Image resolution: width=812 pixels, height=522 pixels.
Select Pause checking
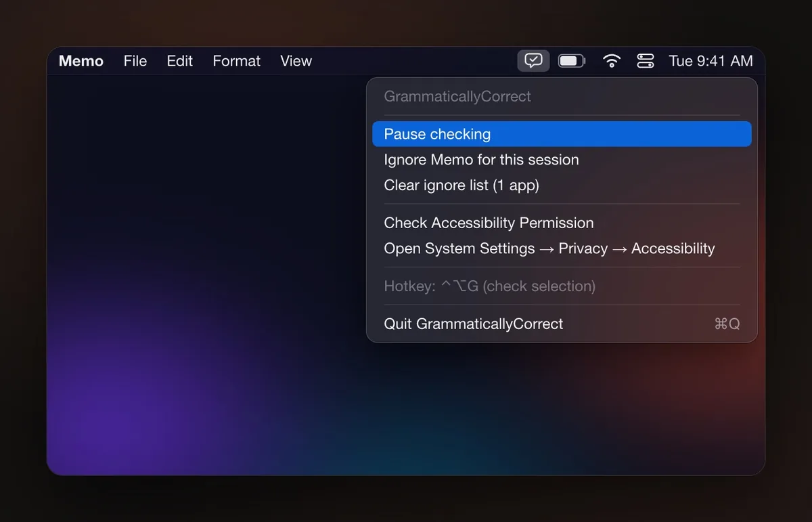[x=562, y=134]
